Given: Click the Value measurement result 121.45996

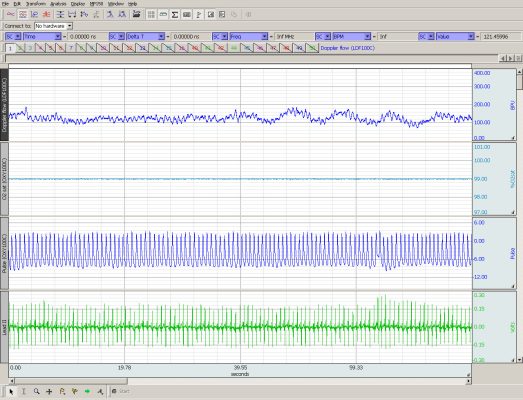Looking at the screenshot, I should pos(495,36).
